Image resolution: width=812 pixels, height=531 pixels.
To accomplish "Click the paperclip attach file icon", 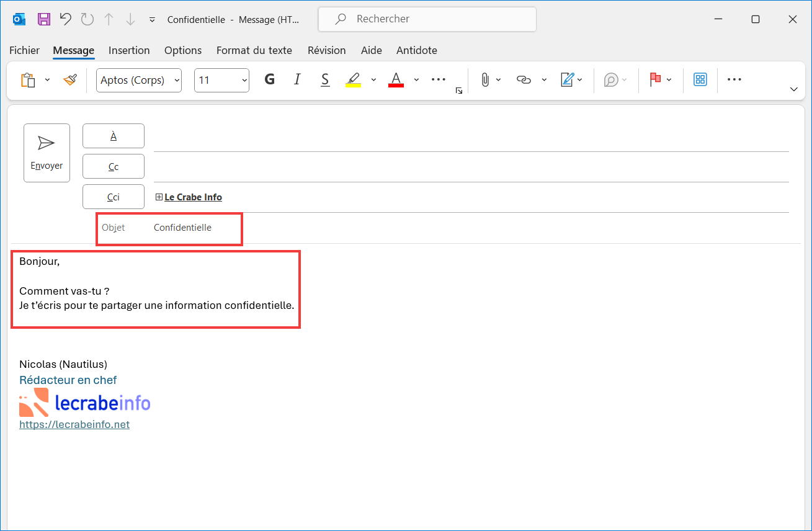I will tap(485, 80).
